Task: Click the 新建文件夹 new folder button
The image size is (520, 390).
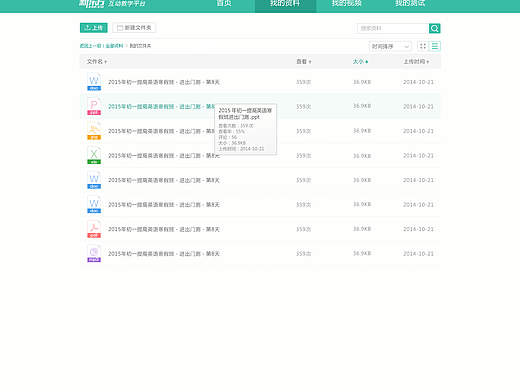Action: pos(134,28)
